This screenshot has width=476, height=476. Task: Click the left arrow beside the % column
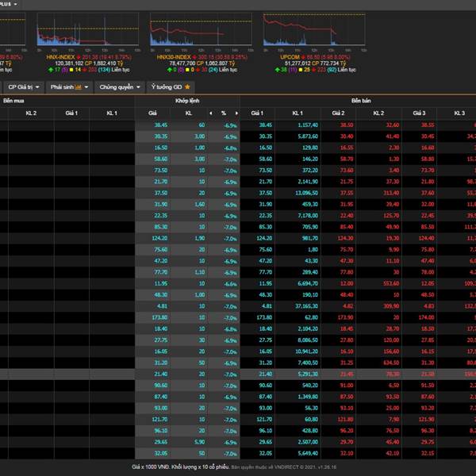click(x=211, y=113)
